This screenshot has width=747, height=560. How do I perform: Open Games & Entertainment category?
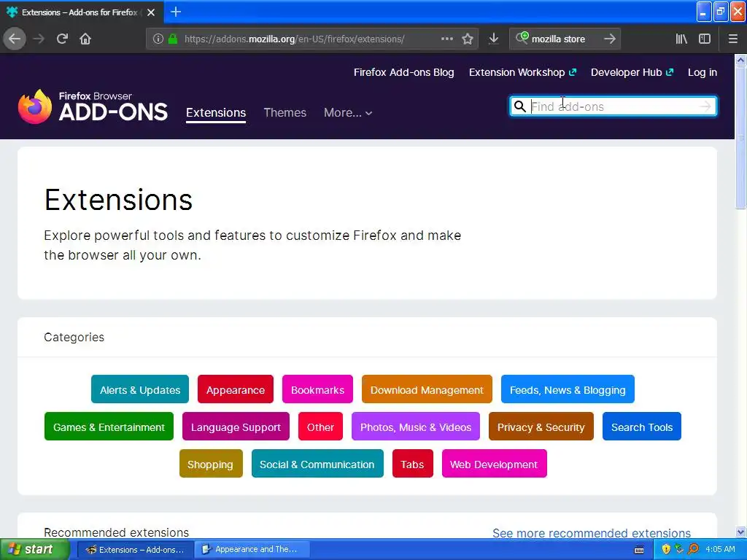click(x=109, y=427)
